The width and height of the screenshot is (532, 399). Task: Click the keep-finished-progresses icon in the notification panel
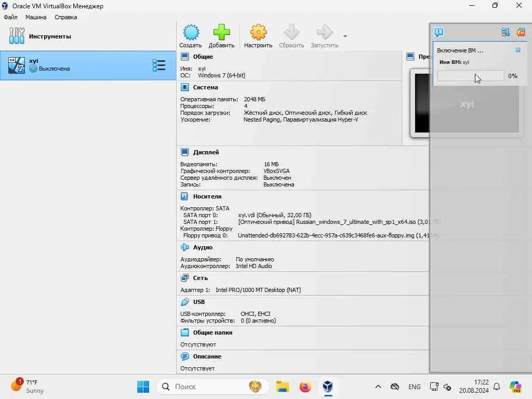pos(506,32)
